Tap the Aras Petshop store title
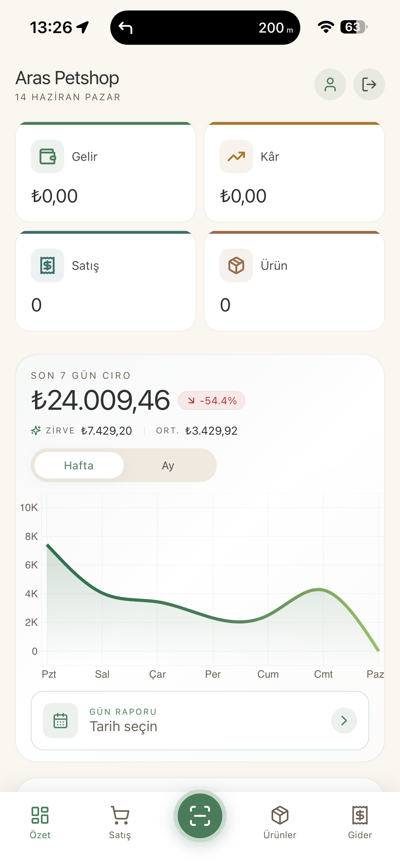This screenshot has height=868, width=400. click(67, 78)
